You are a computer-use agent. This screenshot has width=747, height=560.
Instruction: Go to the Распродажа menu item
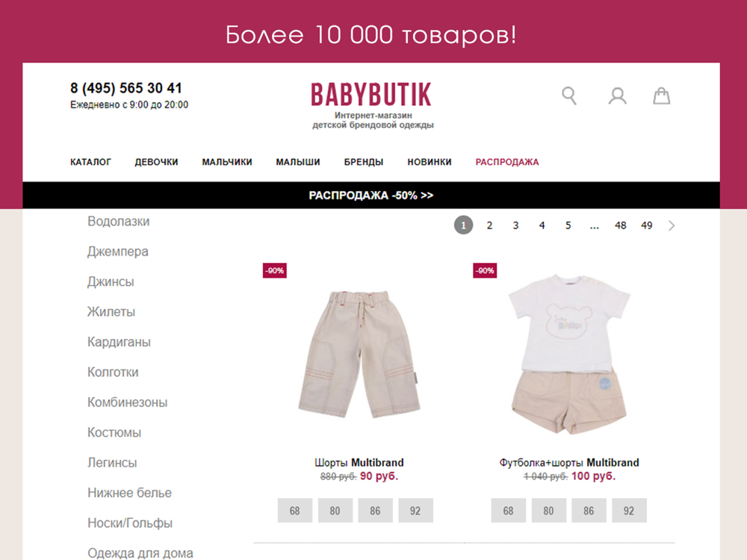pos(507,162)
